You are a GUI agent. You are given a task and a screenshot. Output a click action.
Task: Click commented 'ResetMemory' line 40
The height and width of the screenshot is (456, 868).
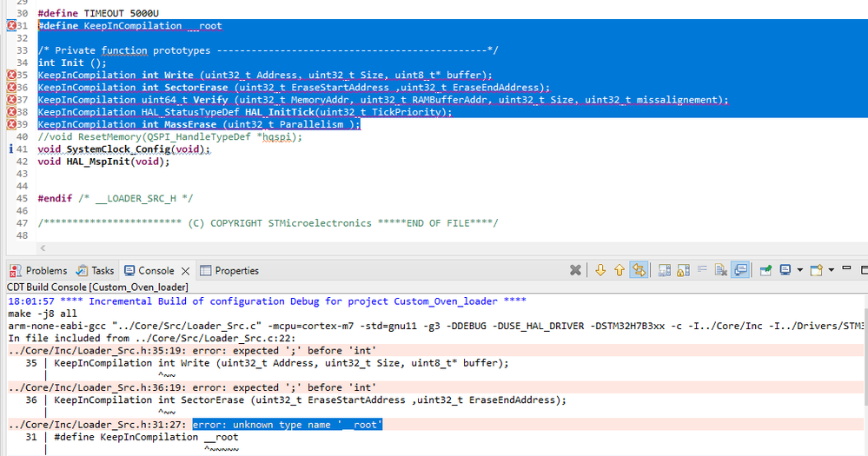[170, 136]
